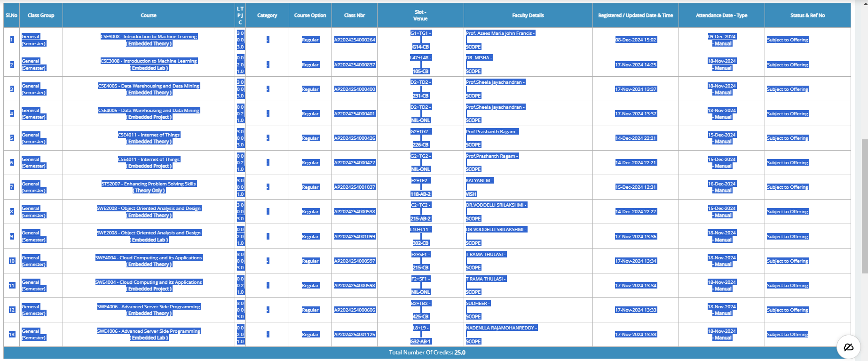
Task: Click faculty name Prof. Azees Maria John Francis
Action: coord(500,33)
